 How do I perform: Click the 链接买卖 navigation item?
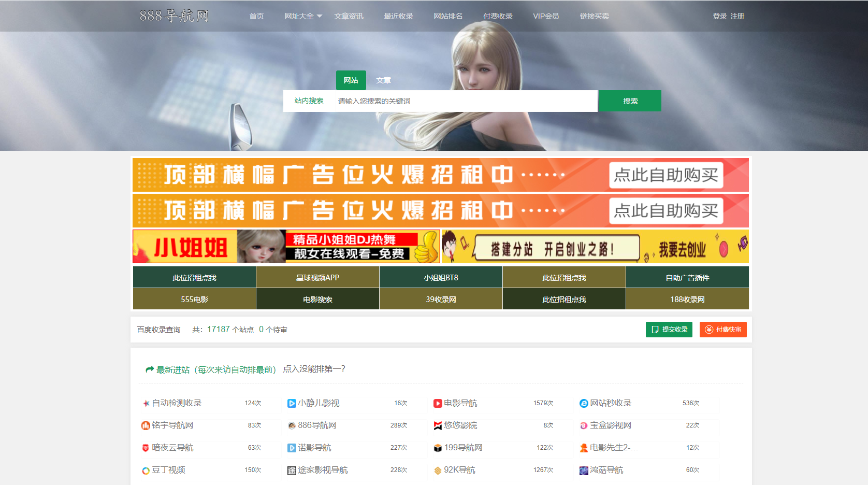[594, 16]
